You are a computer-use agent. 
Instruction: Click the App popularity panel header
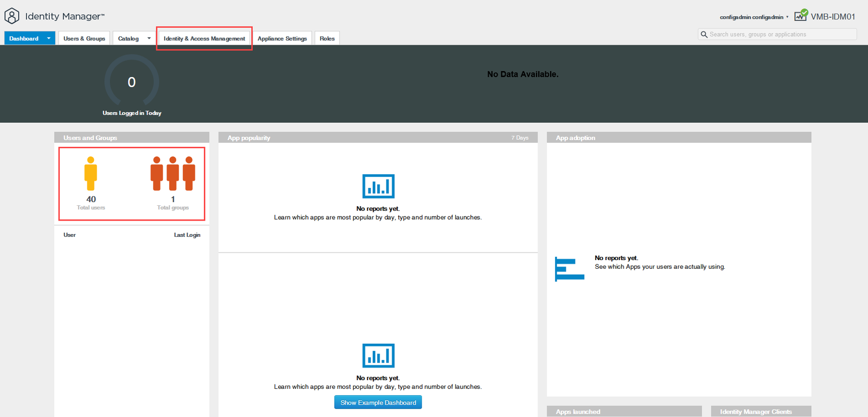[x=378, y=137]
